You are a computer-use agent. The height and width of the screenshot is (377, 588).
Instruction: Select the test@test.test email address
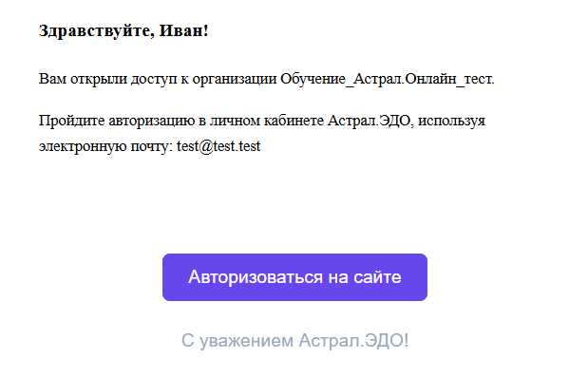(x=218, y=146)
